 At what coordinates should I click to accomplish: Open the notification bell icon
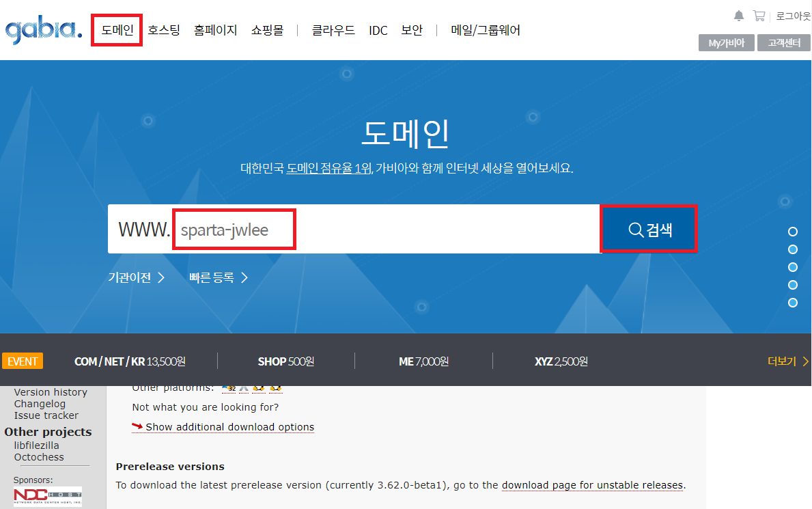(739, 16)
